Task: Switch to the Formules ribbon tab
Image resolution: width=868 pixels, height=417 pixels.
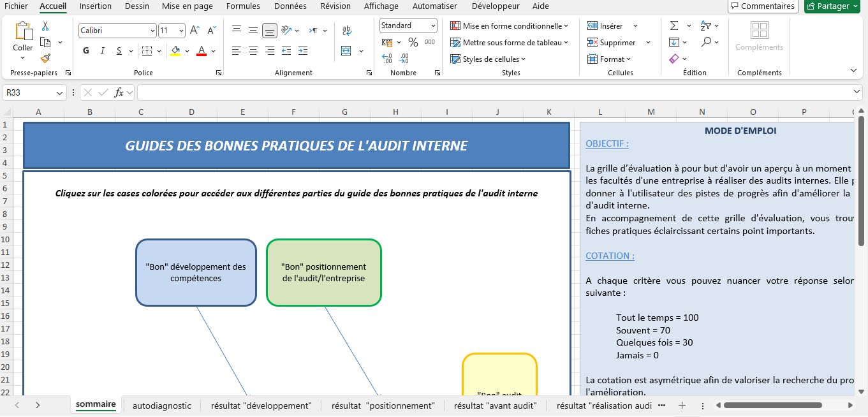Action: (x=243, y=6)
